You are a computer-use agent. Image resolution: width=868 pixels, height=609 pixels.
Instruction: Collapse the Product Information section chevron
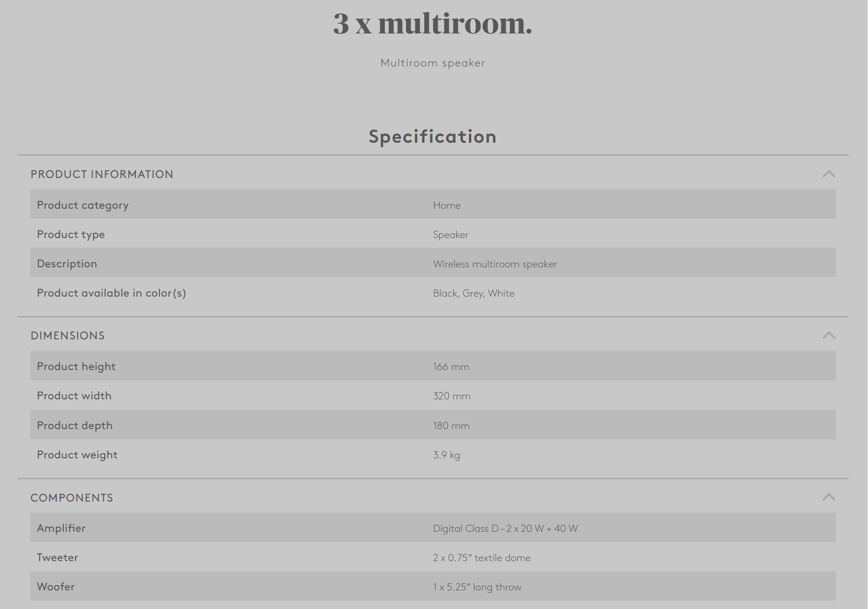tap(828, 174)
